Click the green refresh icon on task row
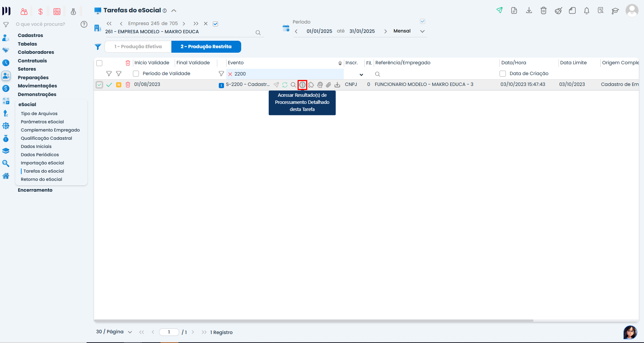Viewport: 644px width, 343px height. (285, 85)
